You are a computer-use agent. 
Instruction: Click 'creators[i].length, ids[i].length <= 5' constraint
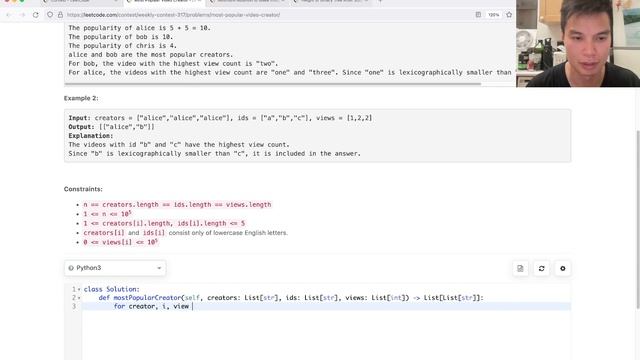(x=164, y=223)
